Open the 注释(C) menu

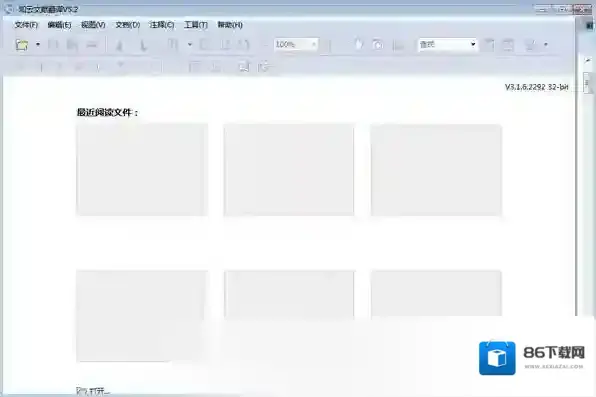(162, 25)
